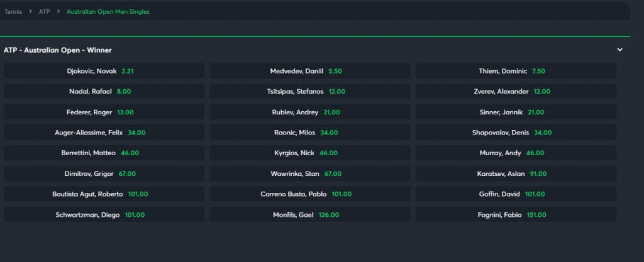
Task: Pick Rublev, Andrey 21.00 selection
Action: click(x=309, y=112)
